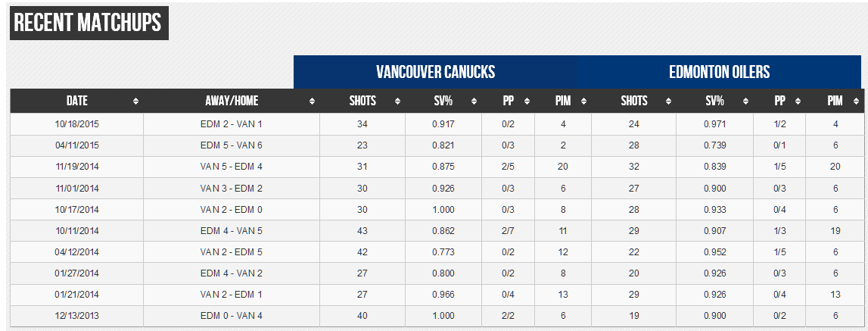868x331 pixels.
Task: Click sort arrows next to Vancouver Shots
Action: [x=397, y=101]
